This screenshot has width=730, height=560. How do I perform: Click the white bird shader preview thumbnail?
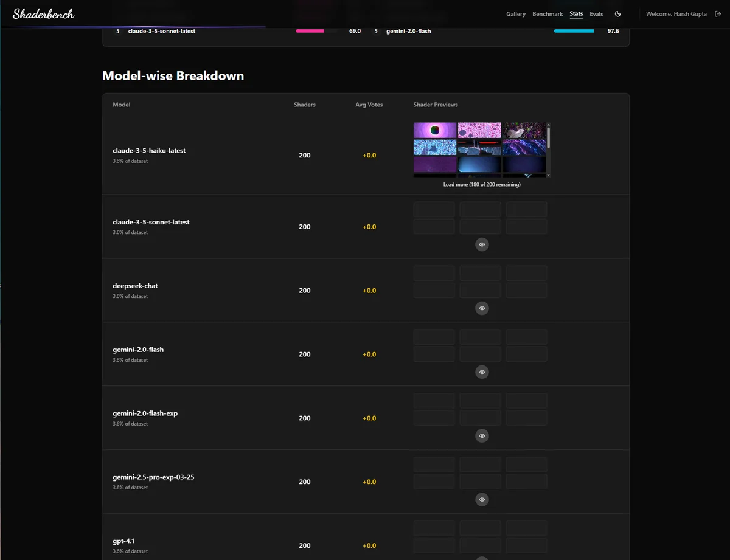point(524,130)
